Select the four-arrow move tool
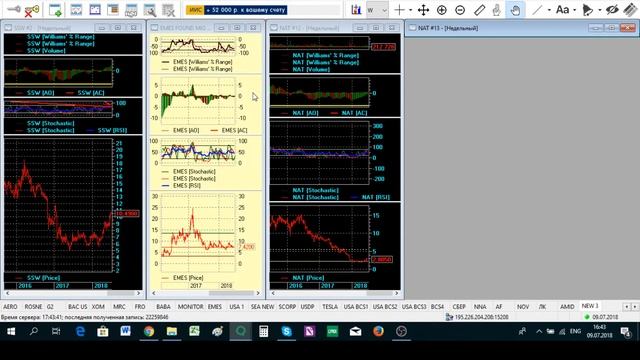The image size is (640, 360). click(x=423, y=10)
